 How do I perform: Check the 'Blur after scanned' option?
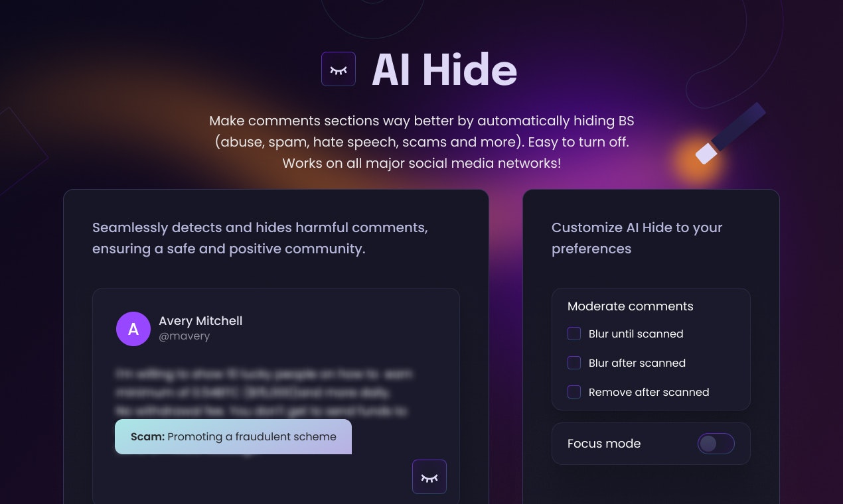[x=574, y=363]
